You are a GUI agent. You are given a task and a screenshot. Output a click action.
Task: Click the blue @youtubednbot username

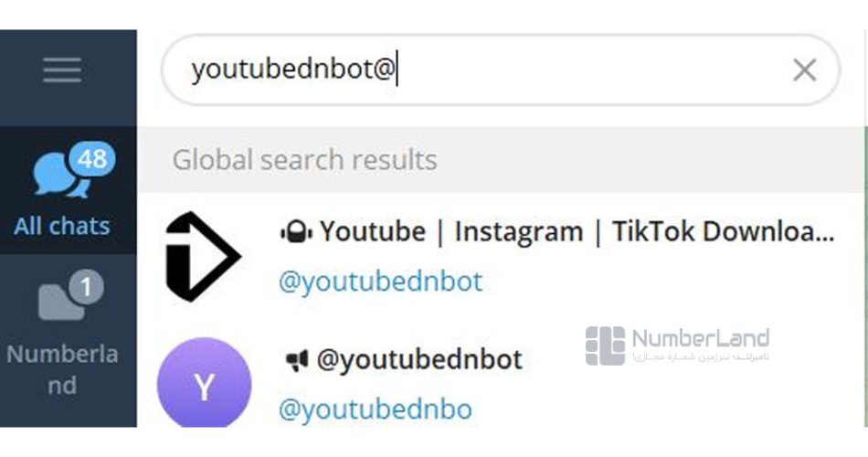(x=380, y=282)
